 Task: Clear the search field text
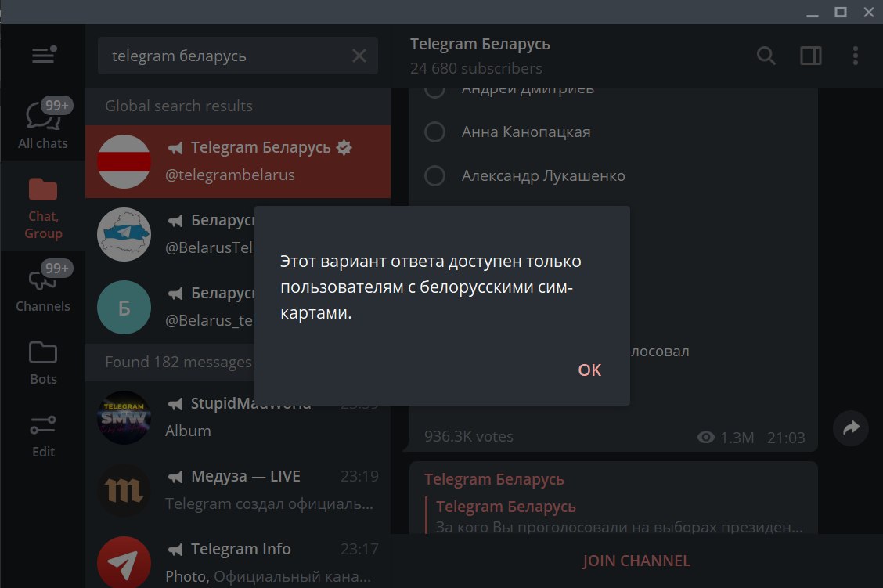pyautogui.click(x=359, y=56)
